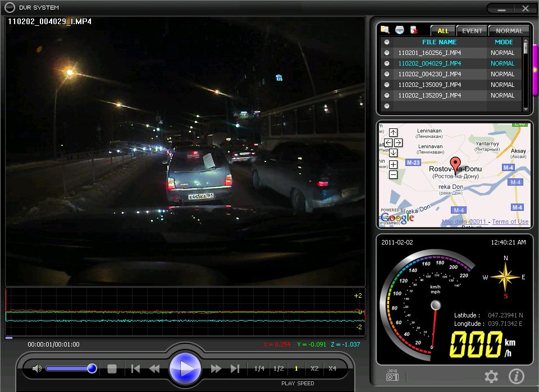
Task: Open file 110202_135209_I.MP4 in the list
Action: coord(430,95)
